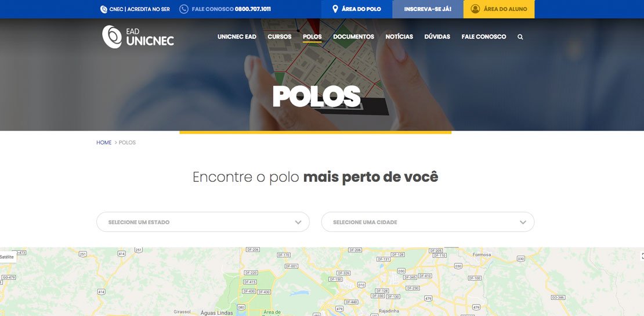This screenshot has width=644, height=316.
Task: Click the EAD UNICNEC logo
Action: [138, 37]
